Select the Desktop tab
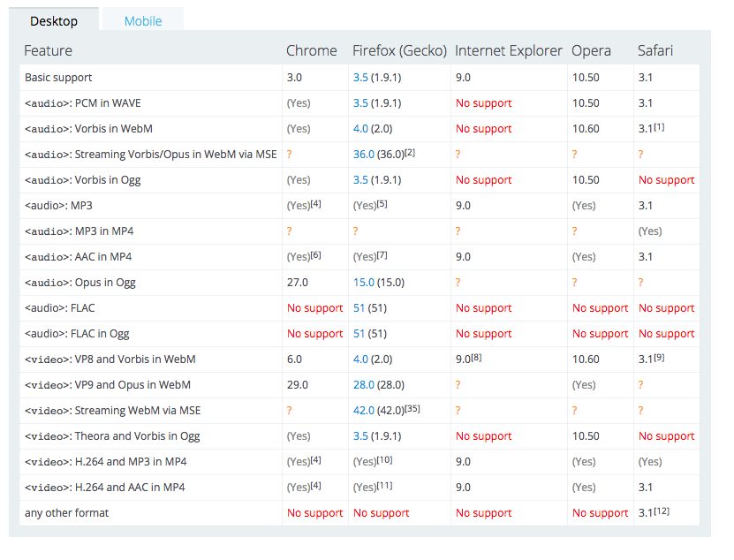Screen dimensions: 734x560 tap(54, 21)
